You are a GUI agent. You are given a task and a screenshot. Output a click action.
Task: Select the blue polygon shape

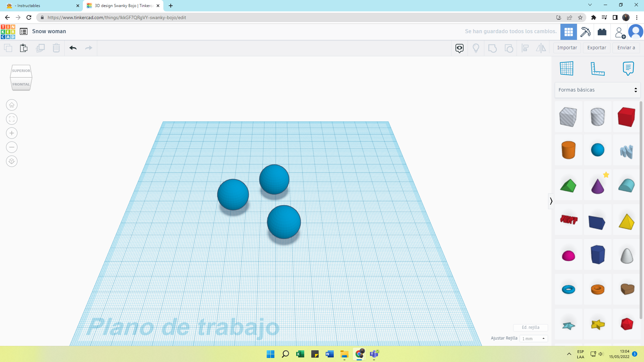coord(597,255)
